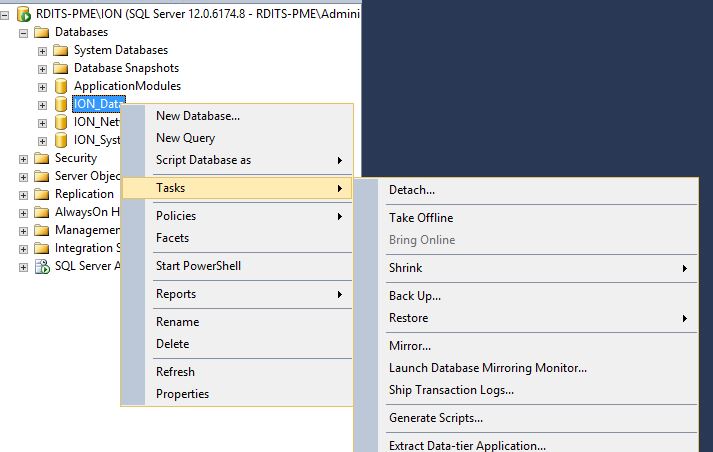Image resolution: width=713 pixels, height=452 pixels.
Task: Select Detach... in the Tasks submenu
Action: click(411, 190)
